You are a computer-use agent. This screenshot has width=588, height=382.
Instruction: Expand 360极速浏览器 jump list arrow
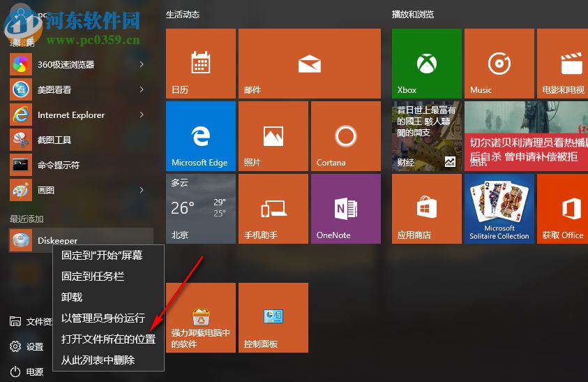click(142, 64)
